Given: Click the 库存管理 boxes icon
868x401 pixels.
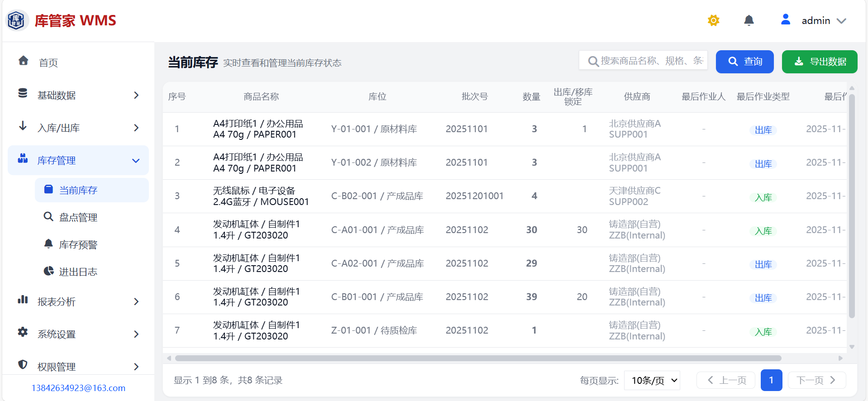Looking at the screenshot, I should (23, 158).
